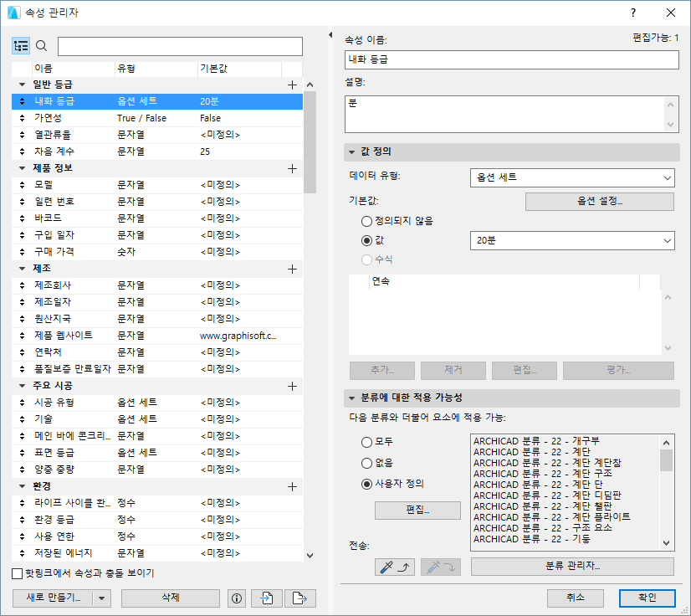
Task: Collapse 제조 group triangle
Action: [x=22, y=269]
